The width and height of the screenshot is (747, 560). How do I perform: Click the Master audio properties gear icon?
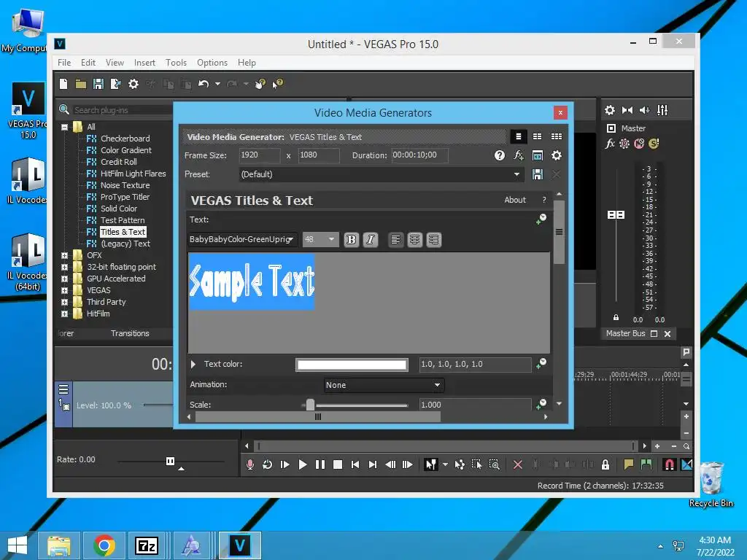(610, 111)
